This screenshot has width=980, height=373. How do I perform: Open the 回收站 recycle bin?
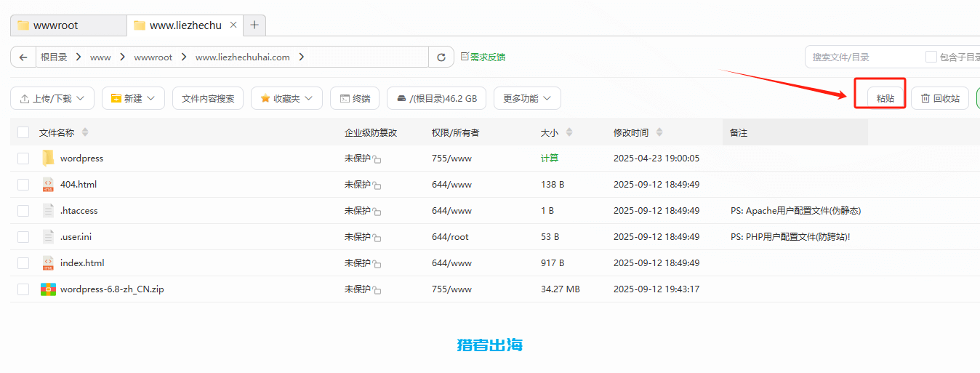939,98
